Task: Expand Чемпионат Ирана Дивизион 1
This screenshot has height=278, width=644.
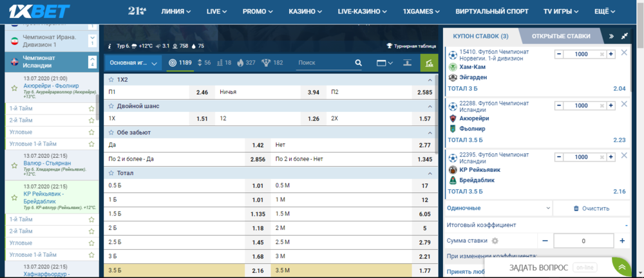Action: [x=92, y=41]
